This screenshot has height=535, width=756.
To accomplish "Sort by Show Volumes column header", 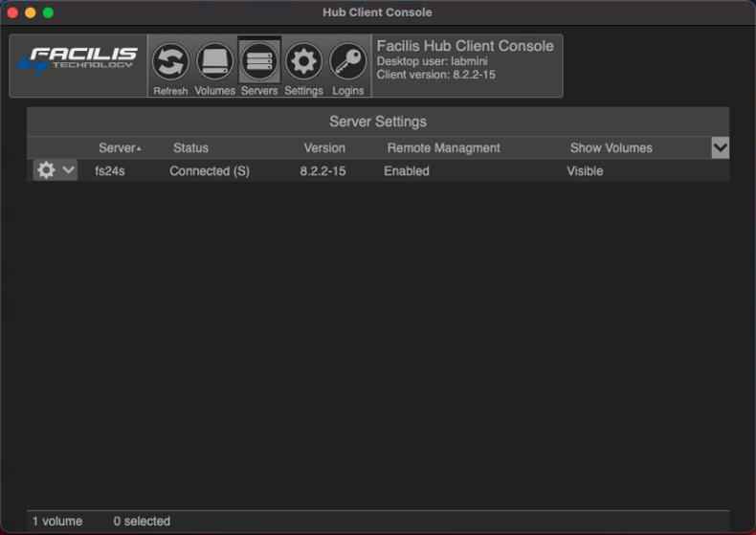I will [611, 148].
